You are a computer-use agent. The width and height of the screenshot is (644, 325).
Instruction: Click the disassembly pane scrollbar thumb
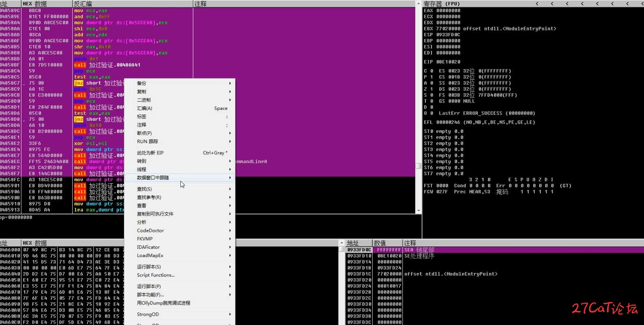click(x=418, y=166)
